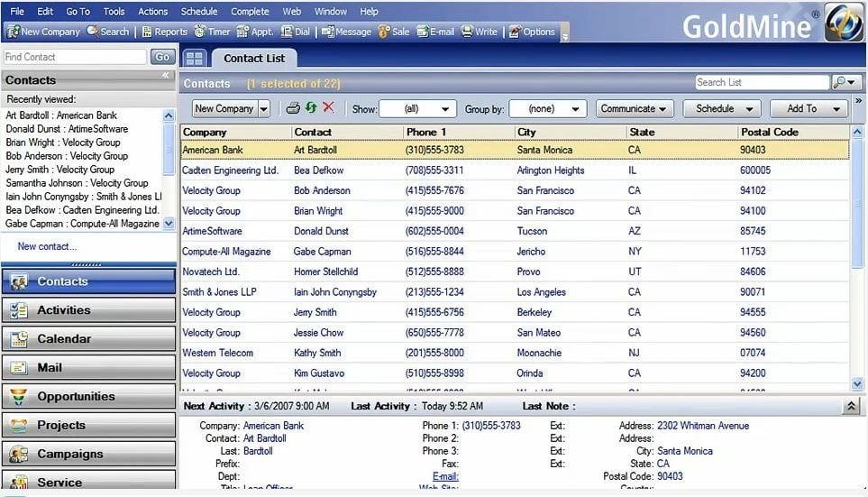Open the Reports toolbar item
The height and width of the screenshot is (497, 868).
164,32
